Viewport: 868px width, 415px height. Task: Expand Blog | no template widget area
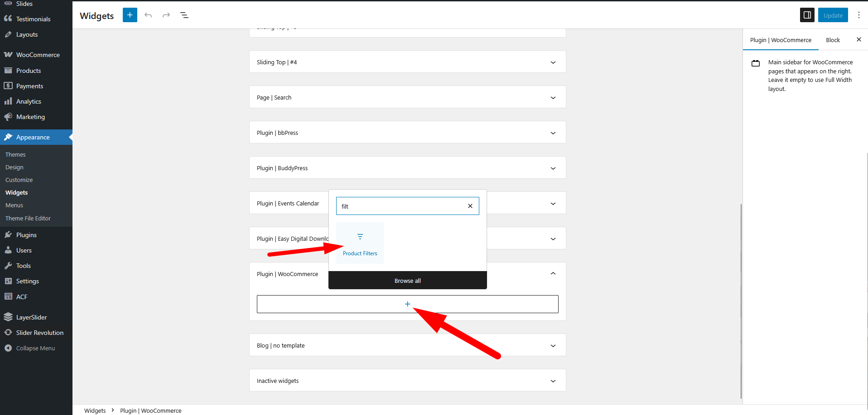coord(408,345)
